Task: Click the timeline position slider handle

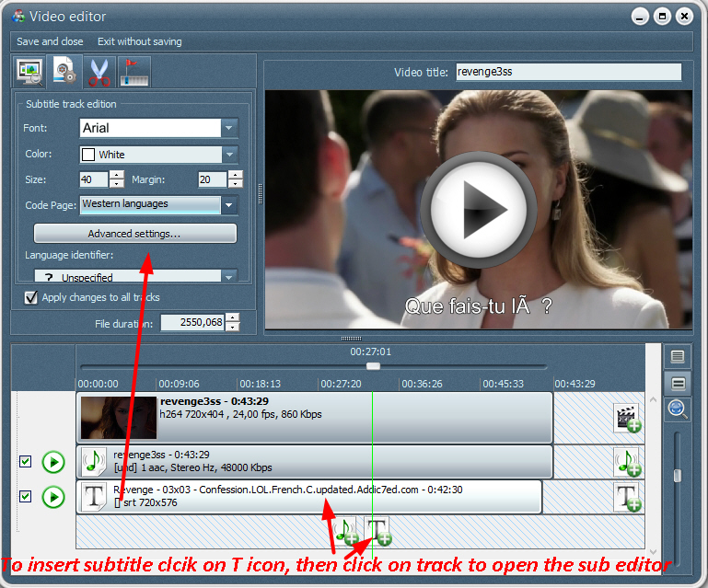Action: point(373,366)
